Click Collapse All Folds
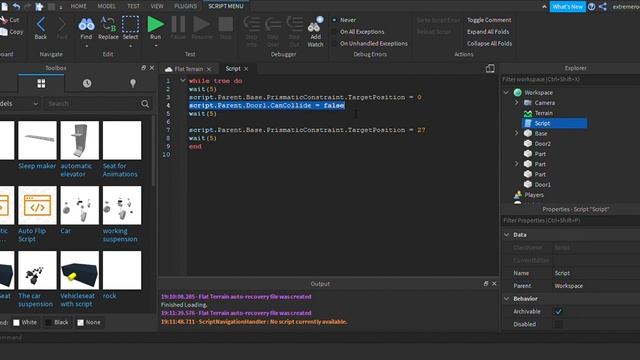The width and height of the screenshot is (640, 360). pyautogui.click(x=489, y=43)
